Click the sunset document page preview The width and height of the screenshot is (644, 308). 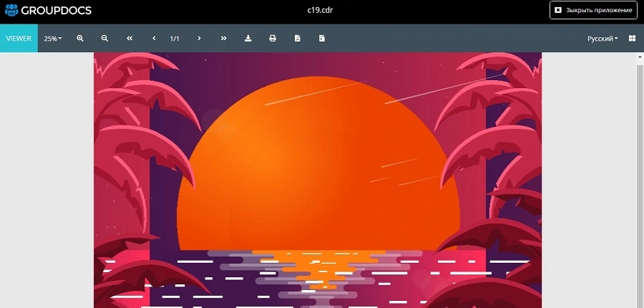coord(318,180)
